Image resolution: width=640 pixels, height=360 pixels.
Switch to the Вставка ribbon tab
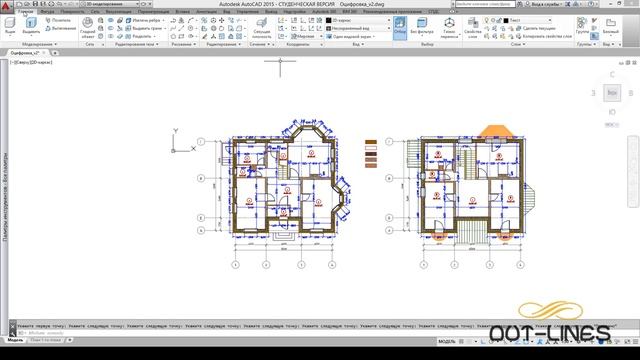[182, 11]
